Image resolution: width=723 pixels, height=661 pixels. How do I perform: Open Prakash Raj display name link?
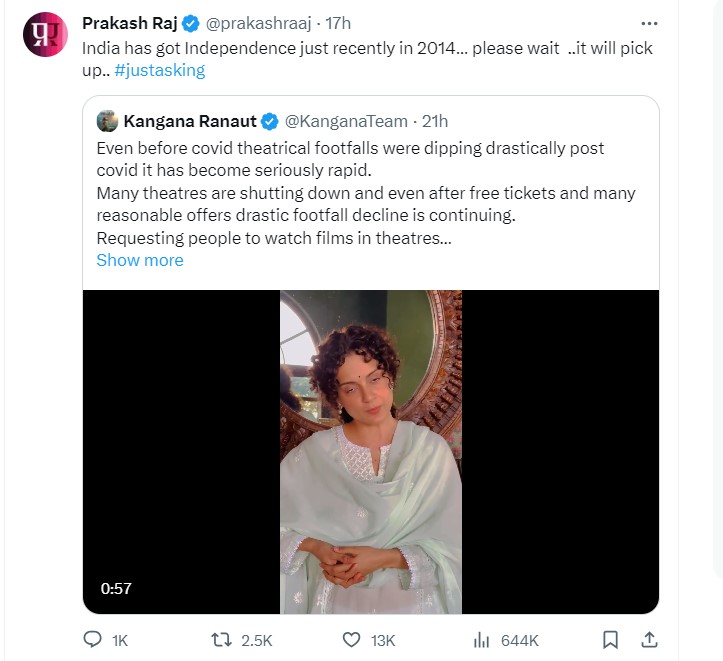[129, 23]
